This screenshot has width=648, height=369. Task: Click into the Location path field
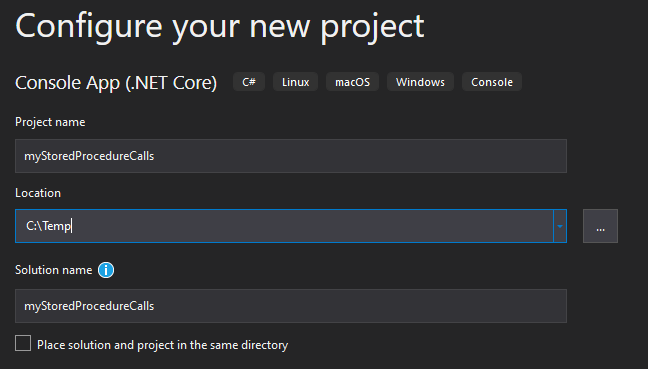284,226
